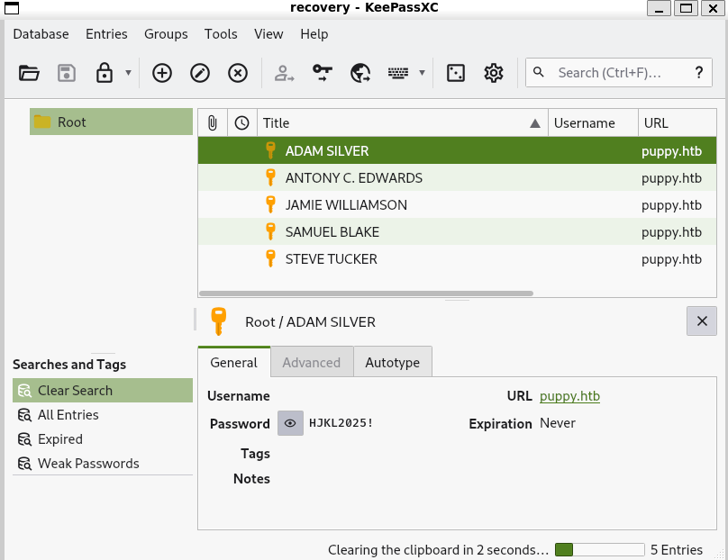Copy URL with the globe-arrow icon
The width and height of the screenshot is (728, 560).
click(360, 73)
